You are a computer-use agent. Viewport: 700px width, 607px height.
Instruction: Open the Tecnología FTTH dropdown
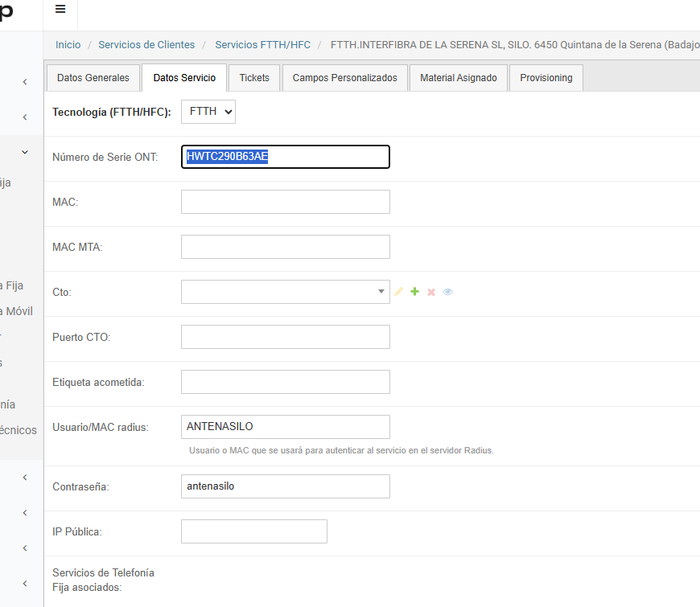208,112
